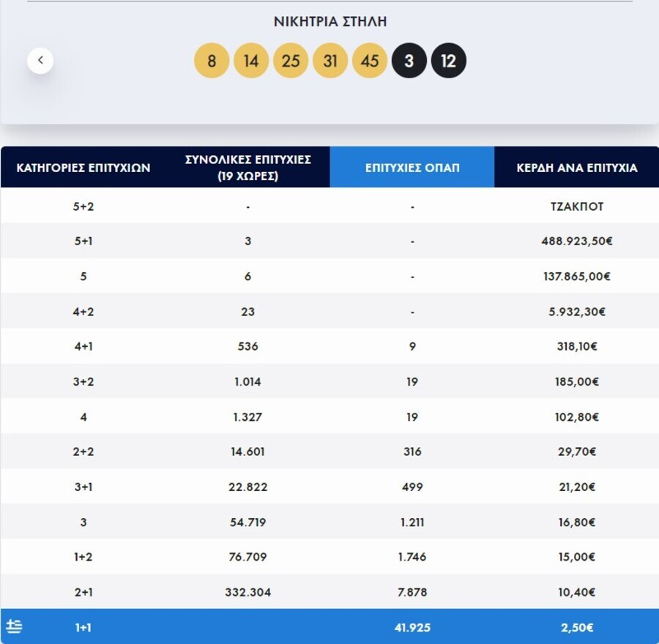Select the yellow ball number 25
The image size is (659, 644).
click(x=291, y=61)
